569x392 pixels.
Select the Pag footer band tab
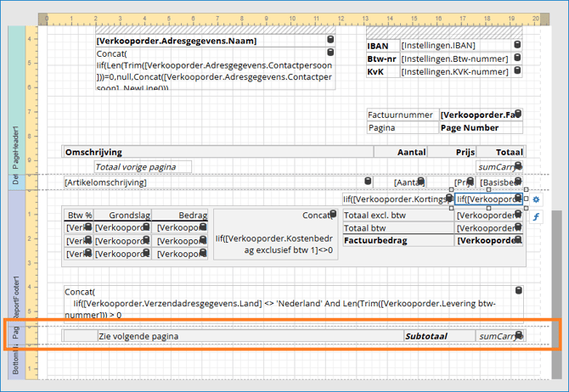[15, 335]
